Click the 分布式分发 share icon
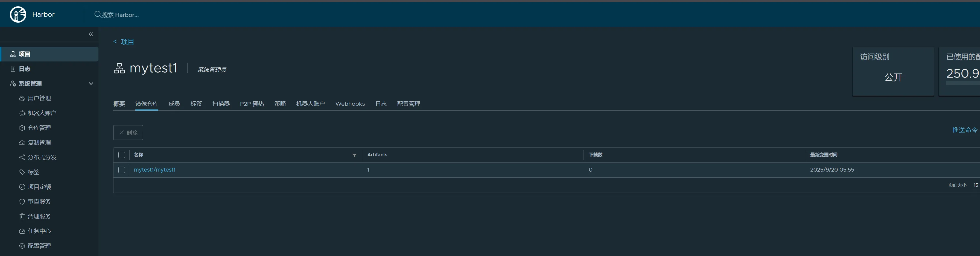Screen dimensions: 980x256 (22, 157)
